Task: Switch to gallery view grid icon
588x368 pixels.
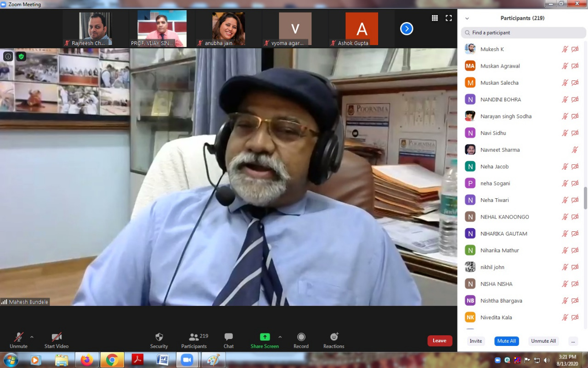Action: 435,18
